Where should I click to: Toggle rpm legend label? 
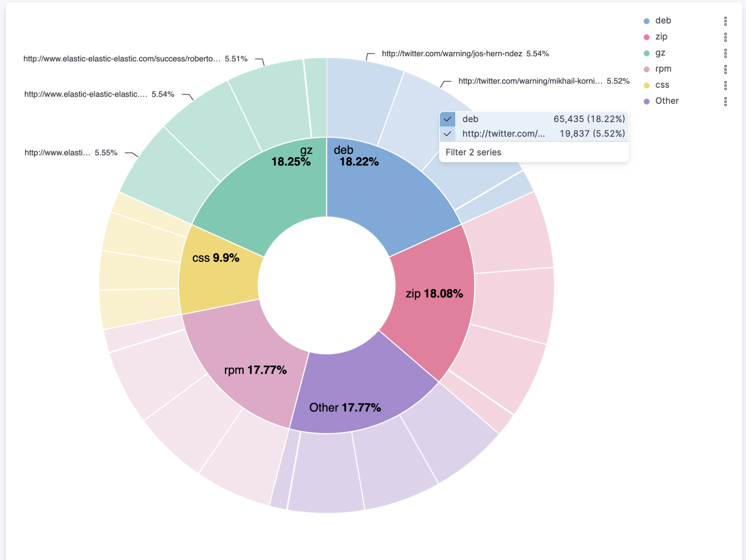click(x=663, y=69)
